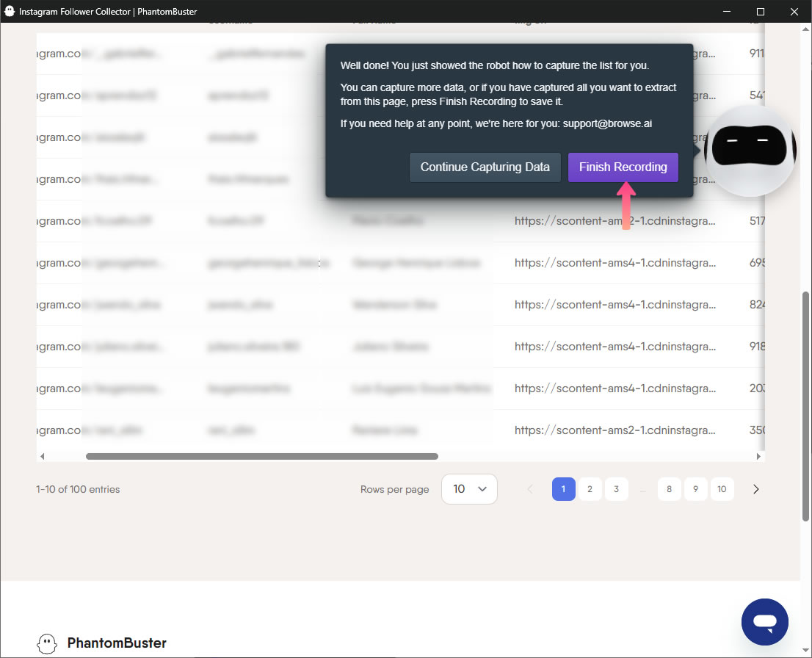Click the image URL cell in the 203 row

click(615, 388)
